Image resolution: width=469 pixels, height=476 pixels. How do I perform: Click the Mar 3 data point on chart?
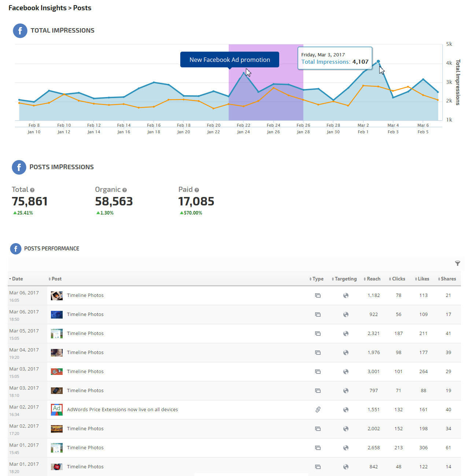[x=378, y=62]
